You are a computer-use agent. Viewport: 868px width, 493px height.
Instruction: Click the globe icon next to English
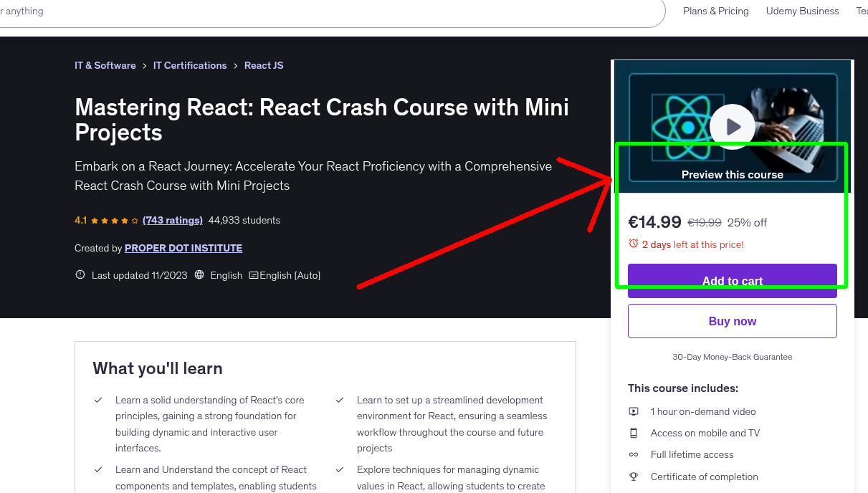coord(199,274)
